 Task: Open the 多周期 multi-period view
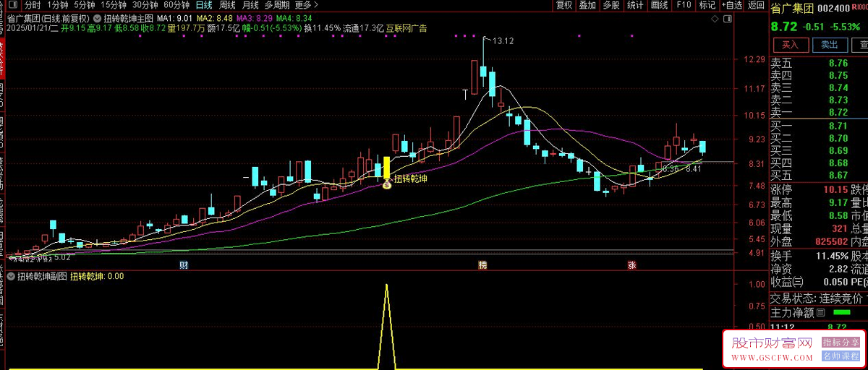pyautogui.click(x=278, y=5)
